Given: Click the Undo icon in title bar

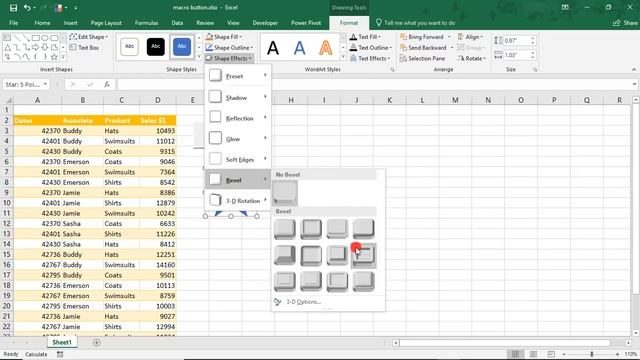Looking at the screenshot, I should (x=27, y=8).
